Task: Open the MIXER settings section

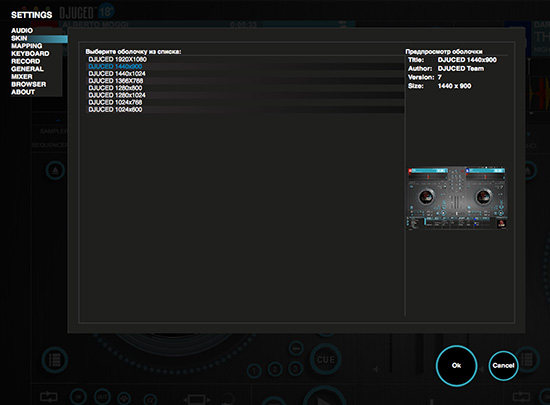Action: pos(21,77)
